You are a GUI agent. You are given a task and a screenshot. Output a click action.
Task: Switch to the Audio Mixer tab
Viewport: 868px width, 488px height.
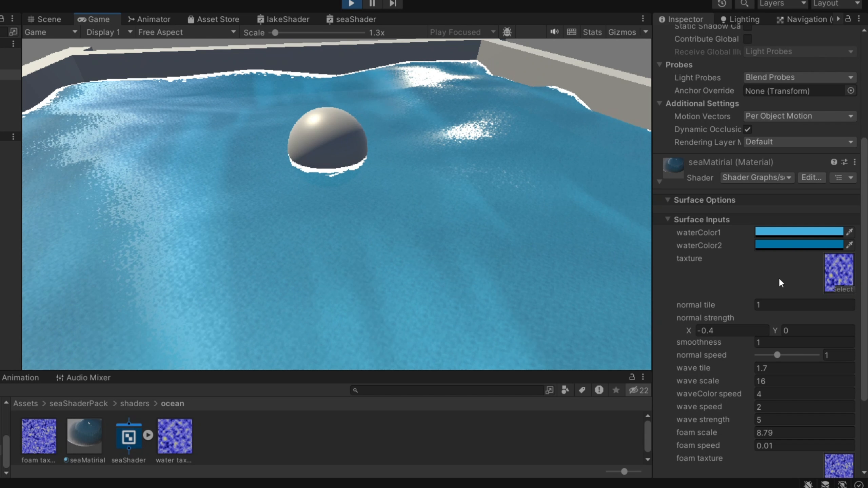(83, 378)
